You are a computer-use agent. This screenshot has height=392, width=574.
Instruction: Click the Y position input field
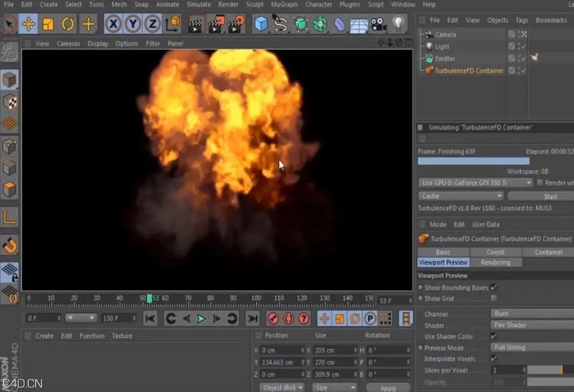(x=282, y=362)
